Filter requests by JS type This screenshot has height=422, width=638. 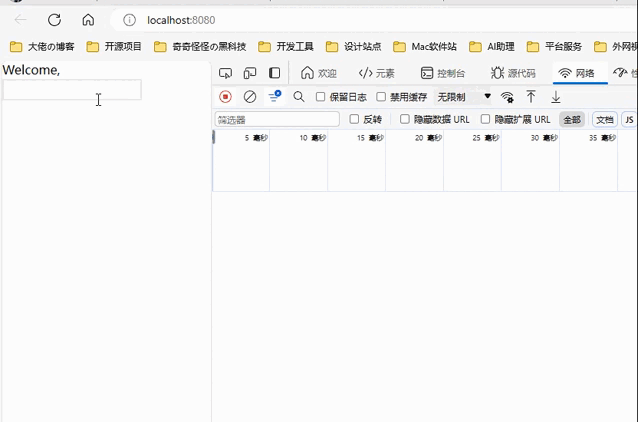[629, 120]
